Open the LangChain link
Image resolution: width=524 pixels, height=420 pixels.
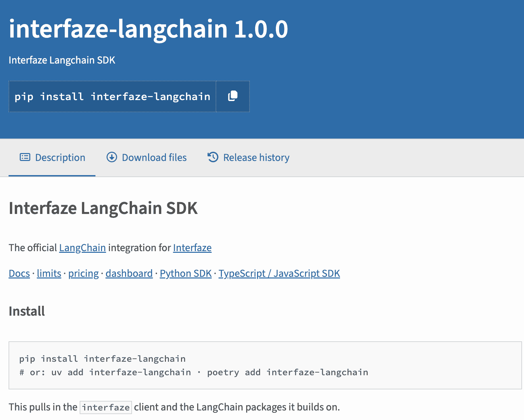tap(83, 248)
